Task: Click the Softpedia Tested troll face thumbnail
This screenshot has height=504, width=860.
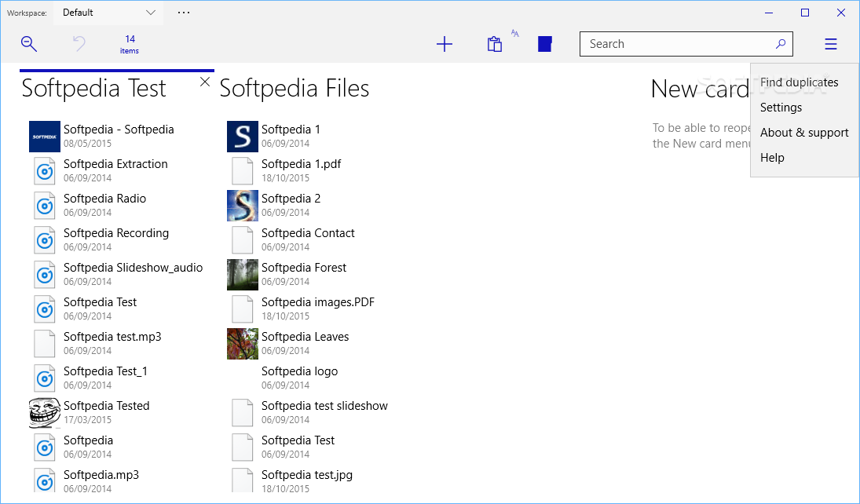Action: pos(45,413)
